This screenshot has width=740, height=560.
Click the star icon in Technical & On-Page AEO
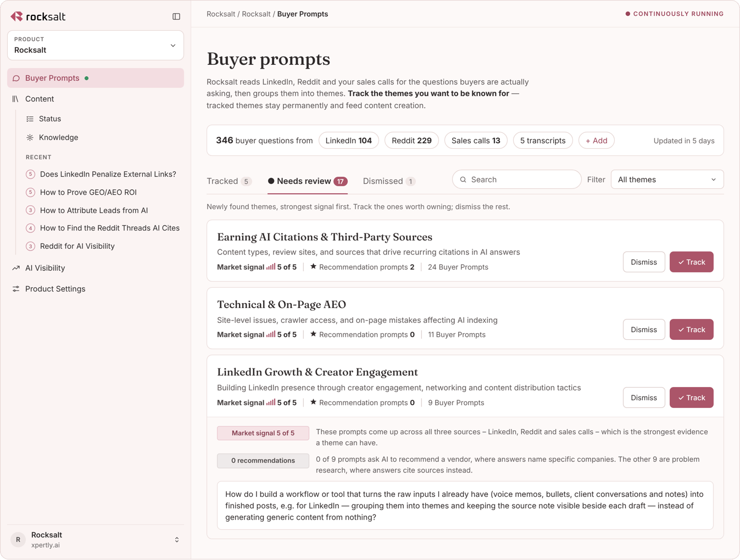pyautogui.click(x=313, y=334)
